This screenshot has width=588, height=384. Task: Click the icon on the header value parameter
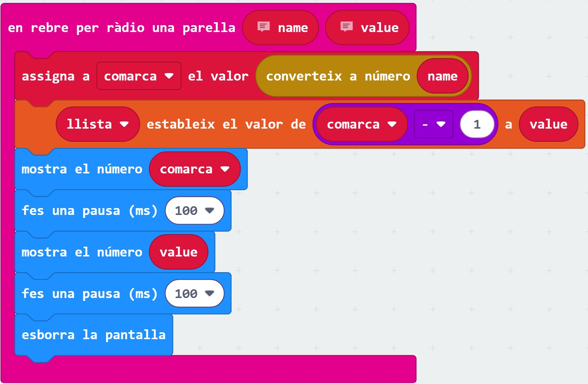pos(346,27)
